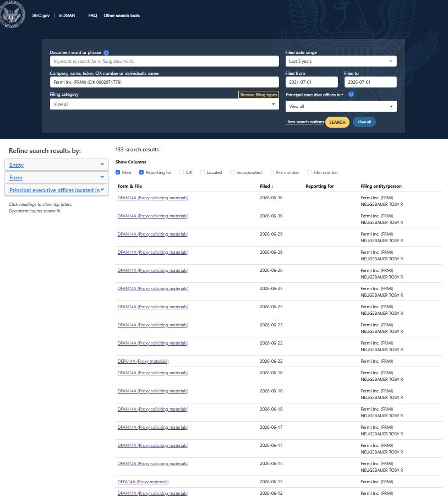Click the Reporting for column header
This screenshot has width=448, height=497.
click(x=320, y=187)
